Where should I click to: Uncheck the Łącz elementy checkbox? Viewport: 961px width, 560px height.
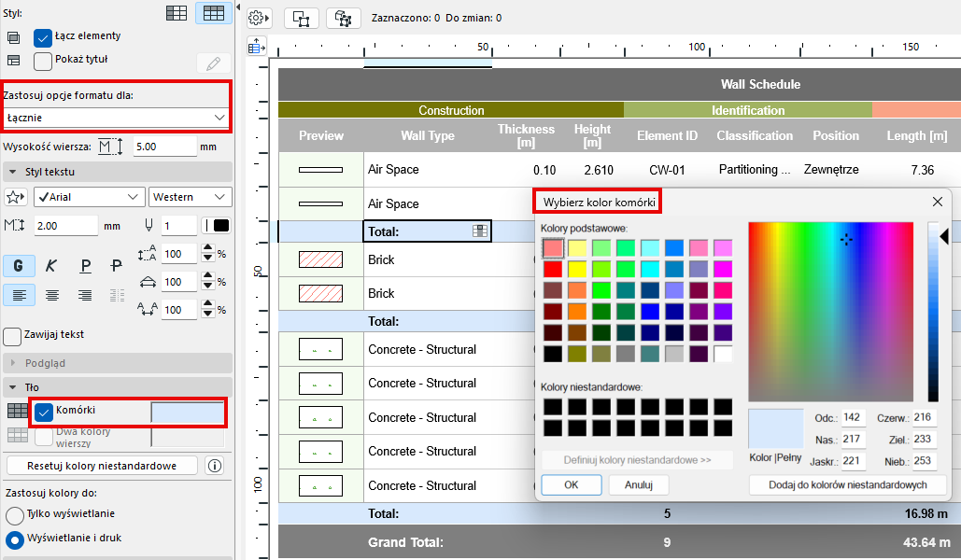click(43, 37)
